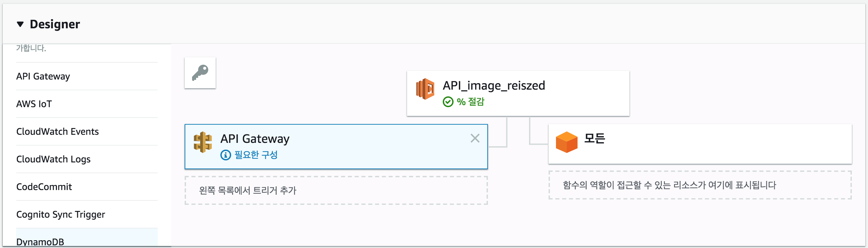This screenshot has width=868, height=248.
Task: Click the resource list placeholder box
Action: click(700, 185)
